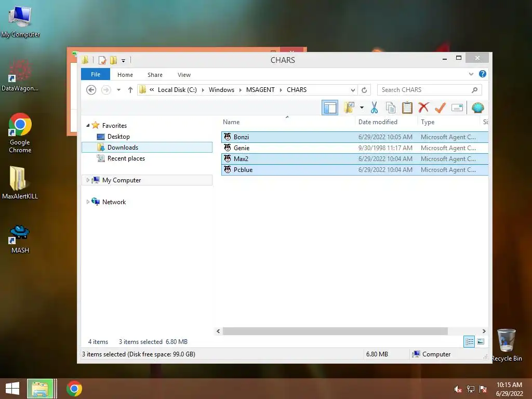Switch to the Share ribbon tab
532x399 pixels.
click(155, 75)
